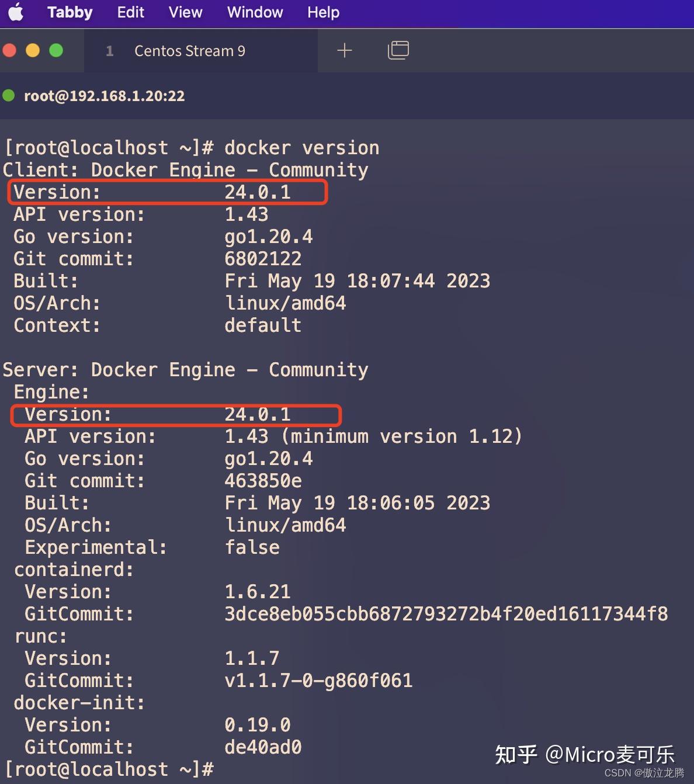Click the Apple menu icon

coord(16,12)
